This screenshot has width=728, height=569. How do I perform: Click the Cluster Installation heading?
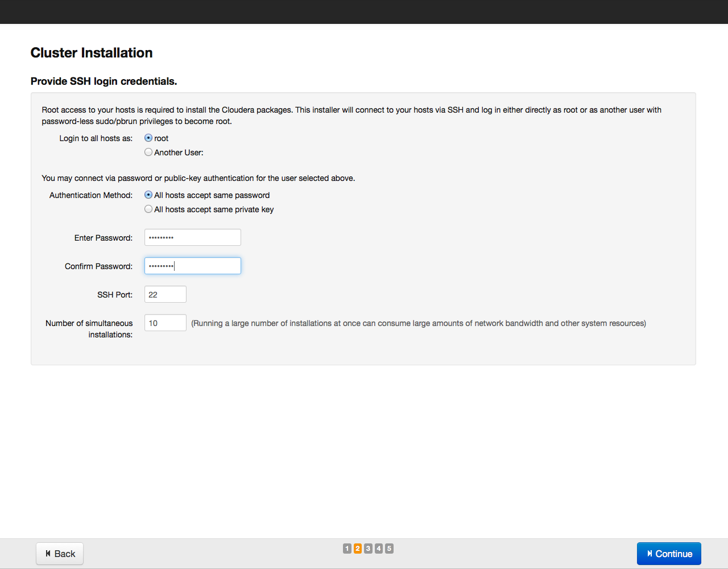coord(92,53)
